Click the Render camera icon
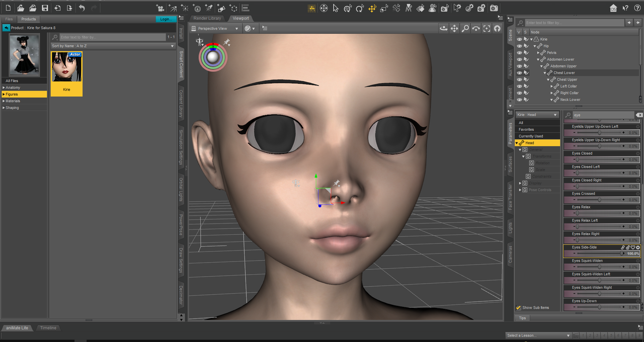 [x=494, y=8]
